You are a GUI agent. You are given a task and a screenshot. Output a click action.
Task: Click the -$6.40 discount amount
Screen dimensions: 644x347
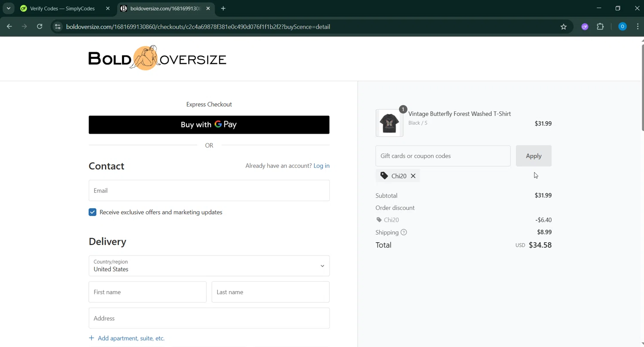[x=544, y=220]
